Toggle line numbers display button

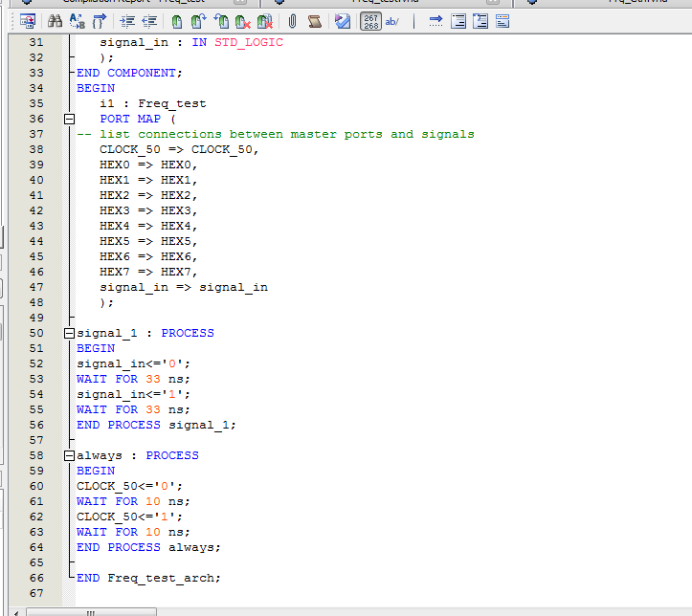point(369,21)
